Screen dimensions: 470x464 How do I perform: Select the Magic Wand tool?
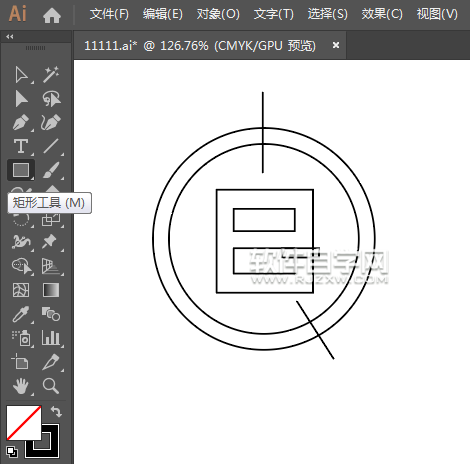[51, 74]
